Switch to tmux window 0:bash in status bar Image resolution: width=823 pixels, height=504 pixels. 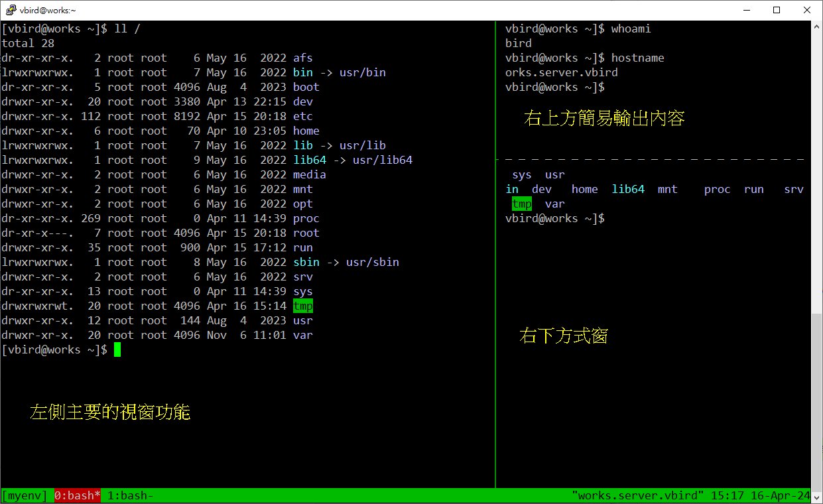[x=77, y=495]
